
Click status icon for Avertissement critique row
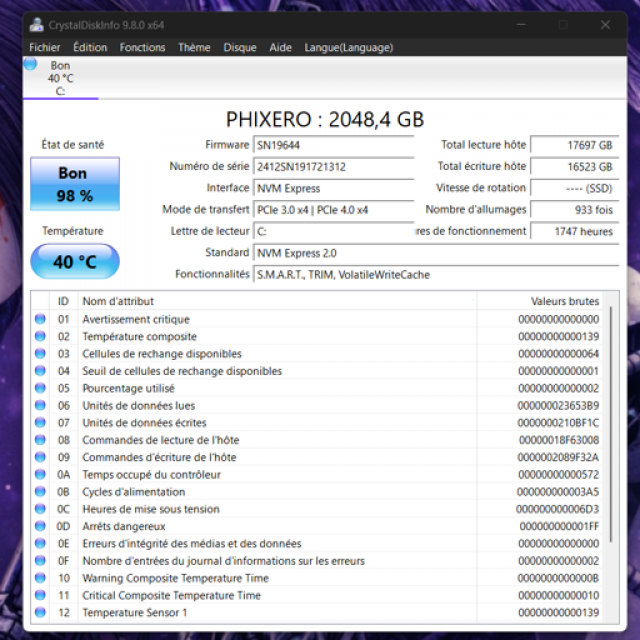click(40, 320)
